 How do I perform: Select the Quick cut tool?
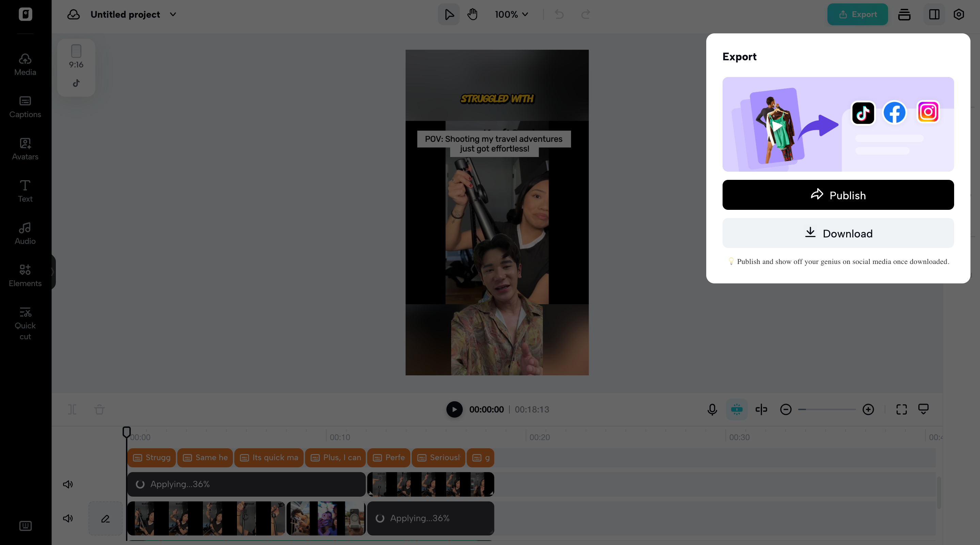[25, 323]
